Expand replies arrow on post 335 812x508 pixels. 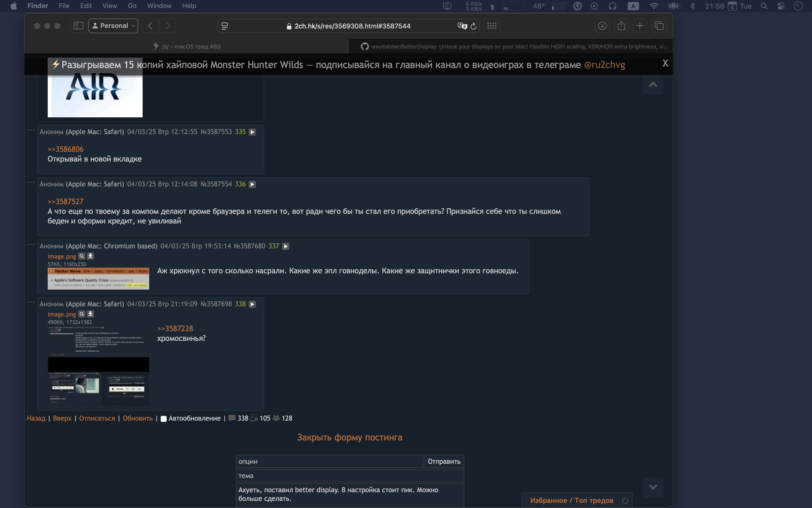[x=252, y=132]
